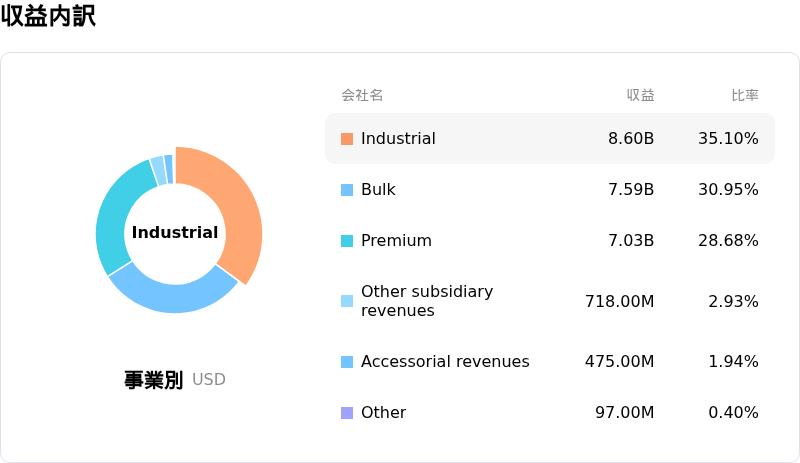Click the light blue Bulk donut segment
800x463 pixels.
pos(173,294)
